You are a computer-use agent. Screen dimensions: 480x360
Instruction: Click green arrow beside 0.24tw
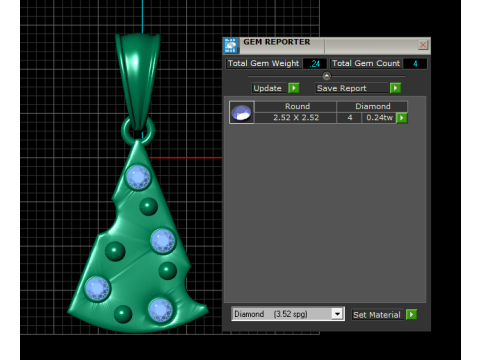(x=402, y=118)
